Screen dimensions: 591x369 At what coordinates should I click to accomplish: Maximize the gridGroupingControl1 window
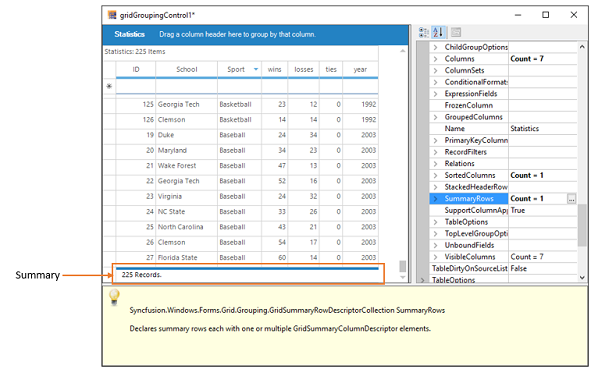coord(545,15)
